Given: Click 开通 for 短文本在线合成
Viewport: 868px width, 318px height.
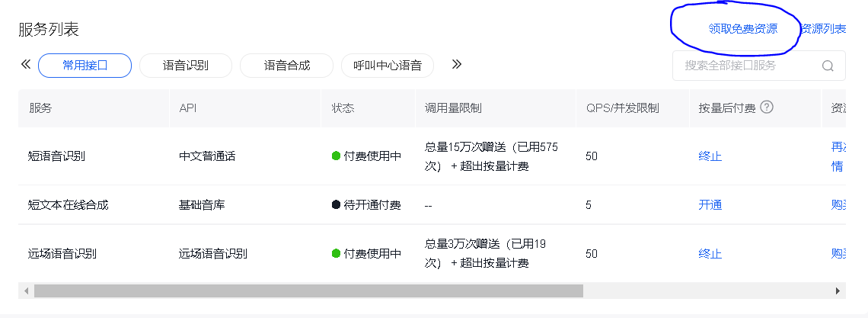Looking at the screenshot, I should 710,205.
